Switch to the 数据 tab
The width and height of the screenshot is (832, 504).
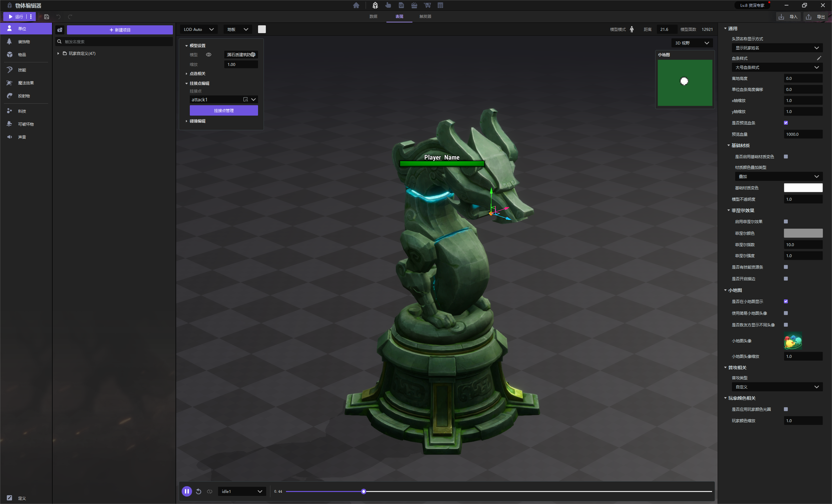(373, 16)
